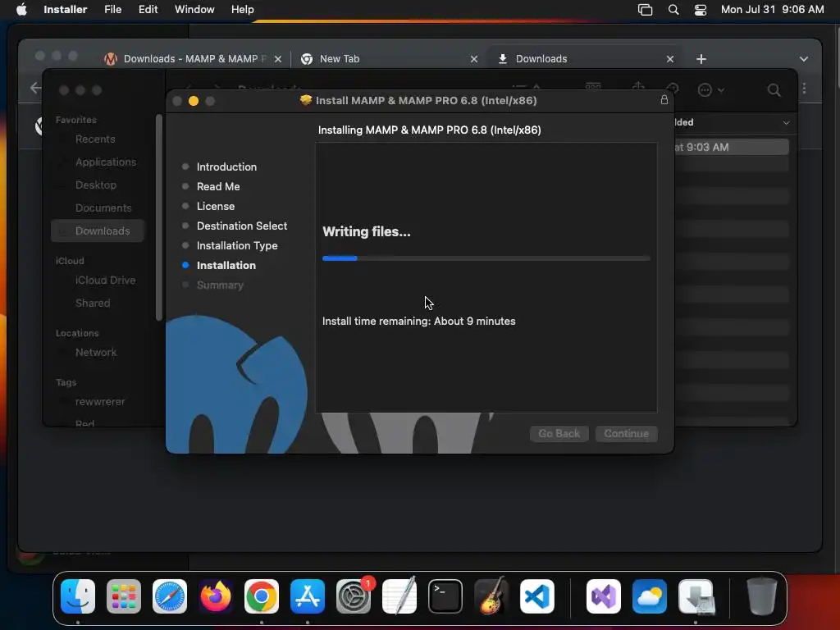Select Network in Finder sidebar
The height and width of the screenshot is (630, 840).
[x=96, y=353]
